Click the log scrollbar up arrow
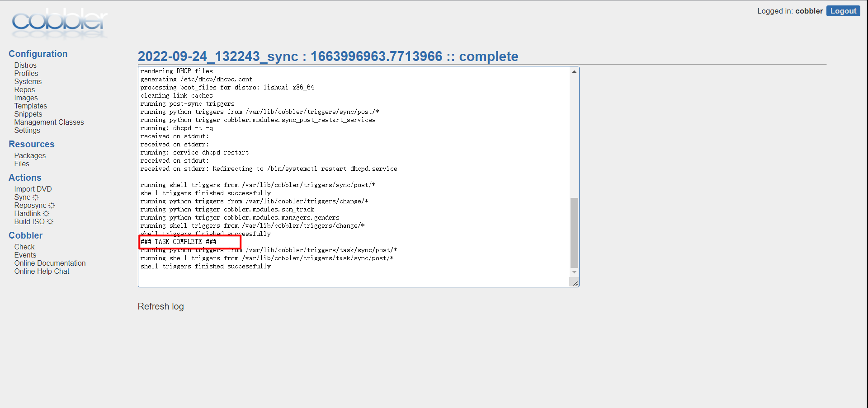 574,71
